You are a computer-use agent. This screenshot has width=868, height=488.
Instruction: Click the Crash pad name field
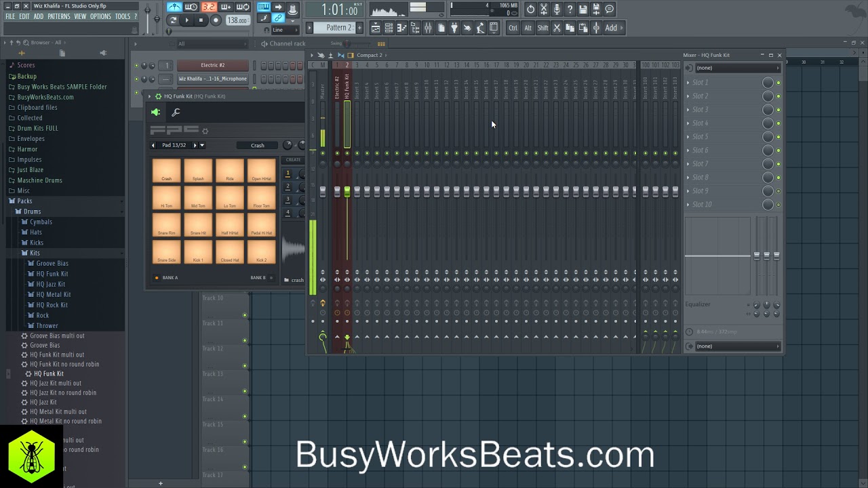(258, 145)
